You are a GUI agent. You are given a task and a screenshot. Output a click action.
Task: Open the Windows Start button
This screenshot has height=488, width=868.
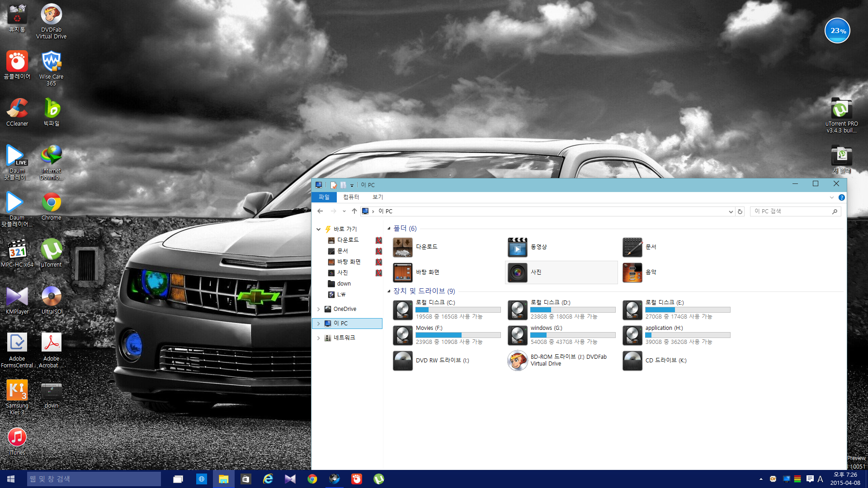pos(11,479)
